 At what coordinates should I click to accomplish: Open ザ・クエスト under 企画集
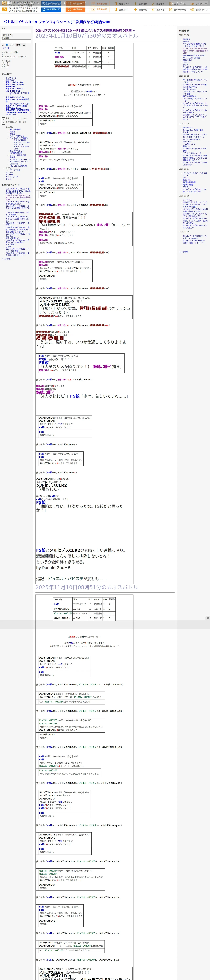pyautogui.click(x=15, y=170)
